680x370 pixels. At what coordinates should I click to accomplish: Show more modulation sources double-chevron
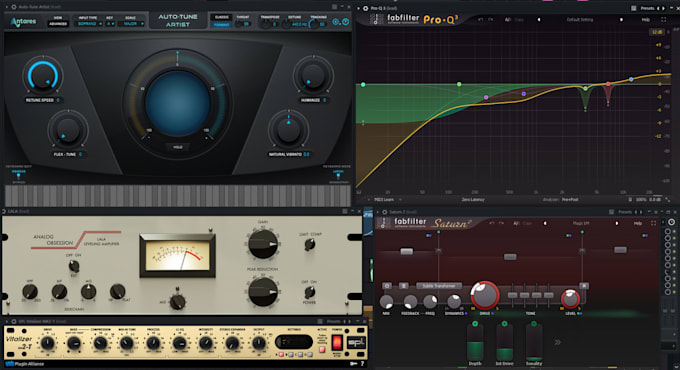(x=557, y=342)
